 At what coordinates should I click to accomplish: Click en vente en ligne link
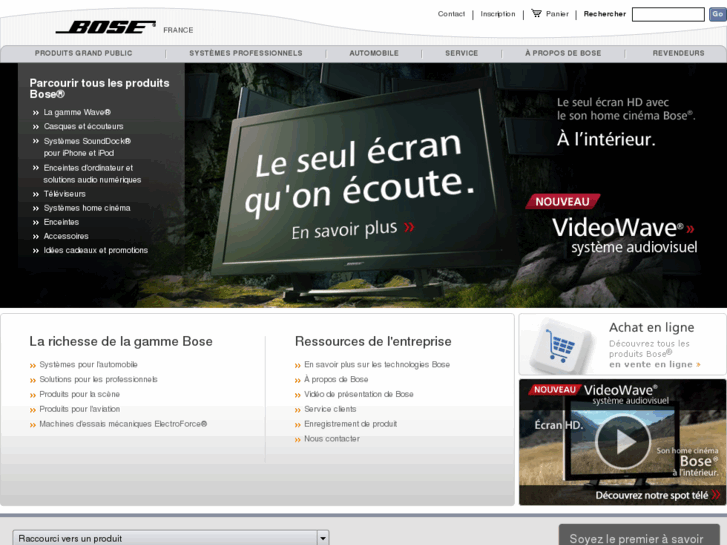click(650, 365)
